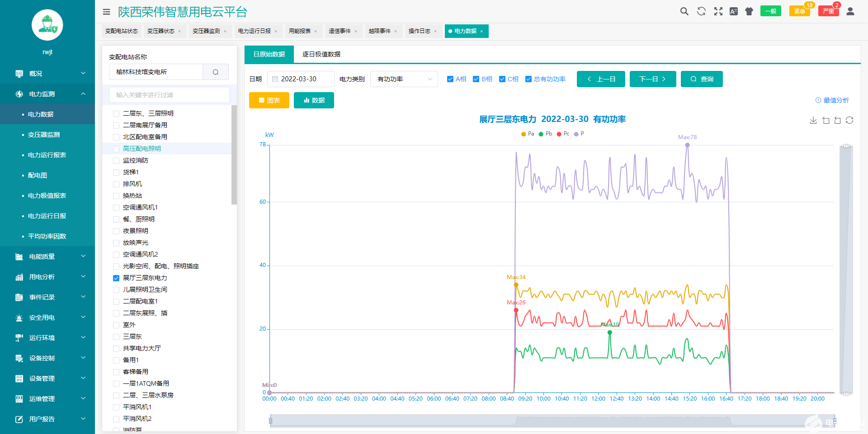
Task: Uncheck the B相 phase checkbox
Action: tap(476, 79)
